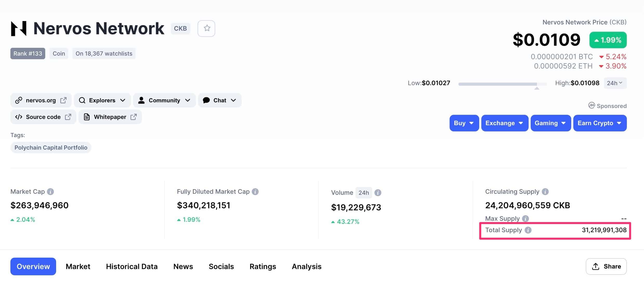The image size is (644, 281).
Task: Click the 43.27% volume change
Action: (x=345, y=222)
